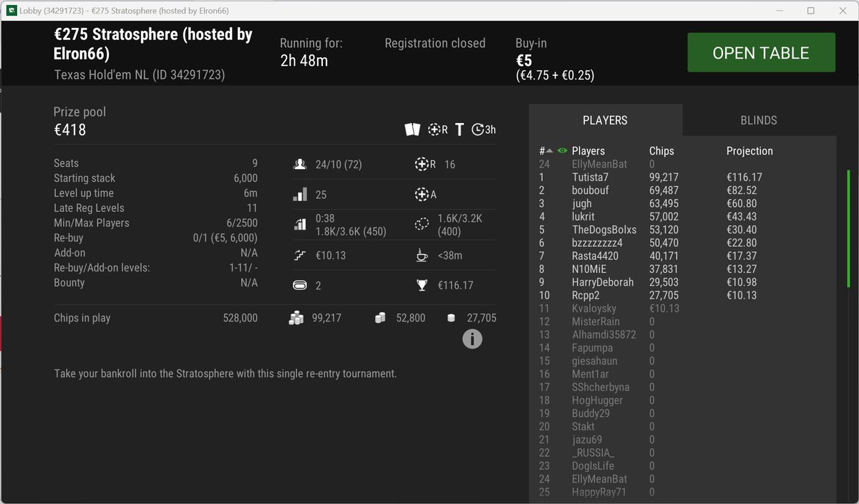859x504 pixels.
Task: Sort by the Chips column header
Action: (x=661, y=151)
